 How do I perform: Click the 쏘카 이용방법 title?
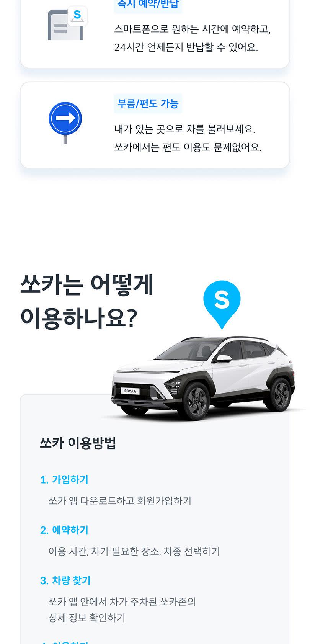point(78,443)
